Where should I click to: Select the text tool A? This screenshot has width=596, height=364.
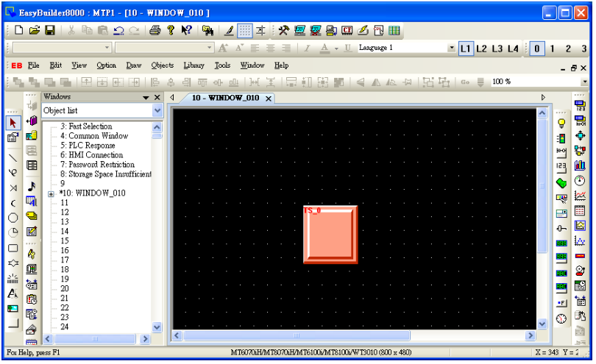point(13,293)
